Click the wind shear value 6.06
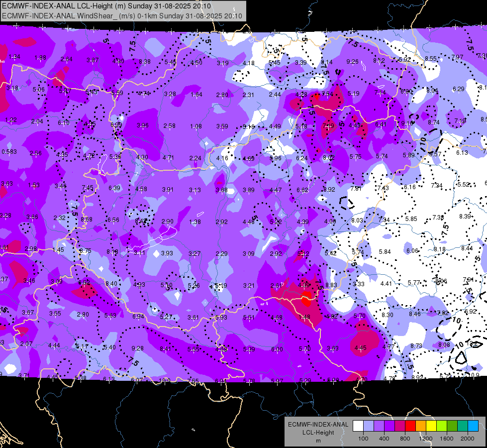This screenshot has width=487, height=448. pos(412,250)
